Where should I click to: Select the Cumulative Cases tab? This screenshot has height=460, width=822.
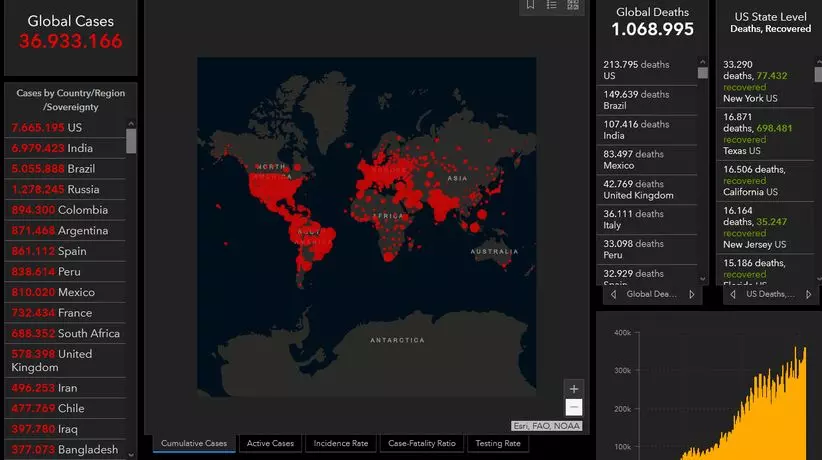(x=194, y=443)
